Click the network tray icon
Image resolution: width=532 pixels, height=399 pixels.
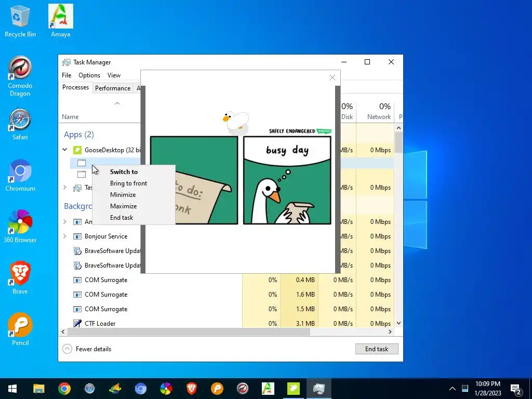[x=465, y=389]
